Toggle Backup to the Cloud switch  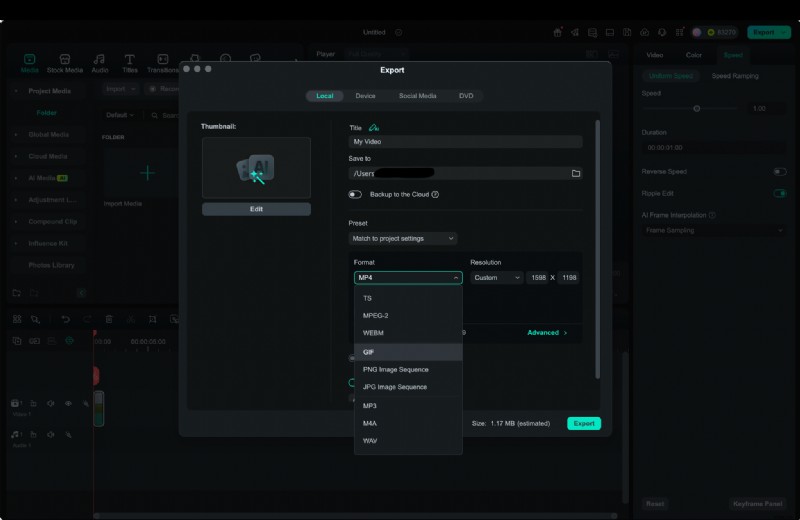coord(355,195)
